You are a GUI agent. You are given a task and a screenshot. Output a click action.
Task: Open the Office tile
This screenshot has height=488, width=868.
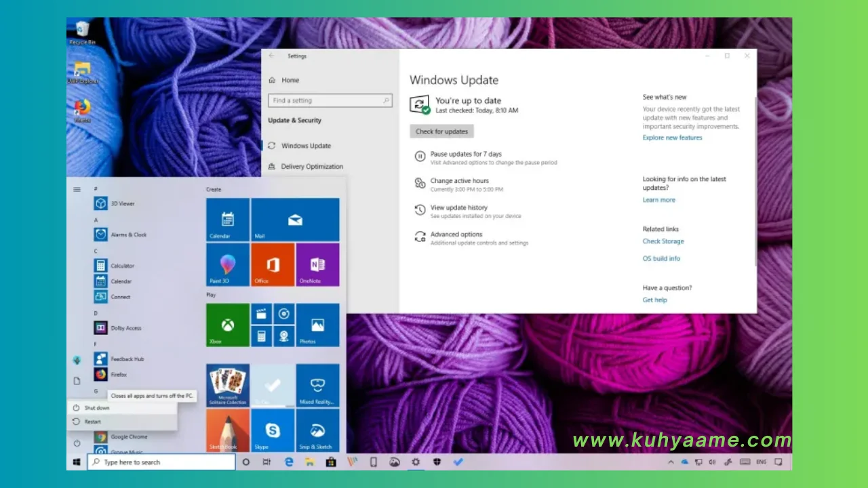click(x=273, y=264)
